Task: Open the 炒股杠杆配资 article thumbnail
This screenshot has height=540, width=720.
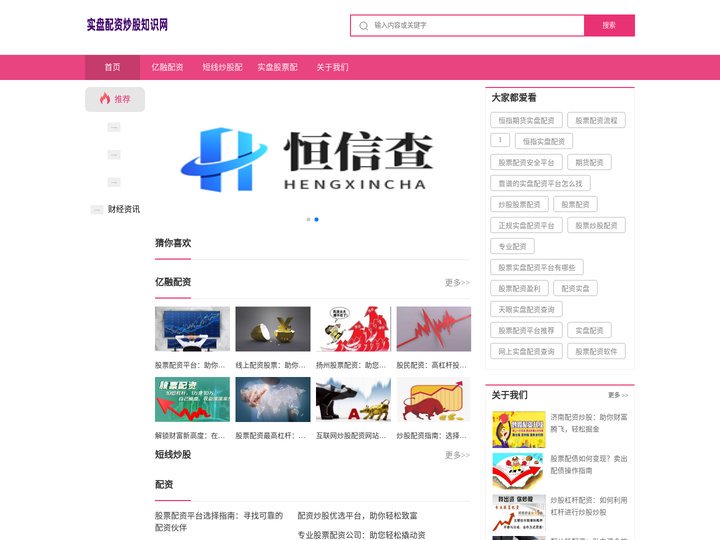Action: pyautogui.click(x=519, y=512)
